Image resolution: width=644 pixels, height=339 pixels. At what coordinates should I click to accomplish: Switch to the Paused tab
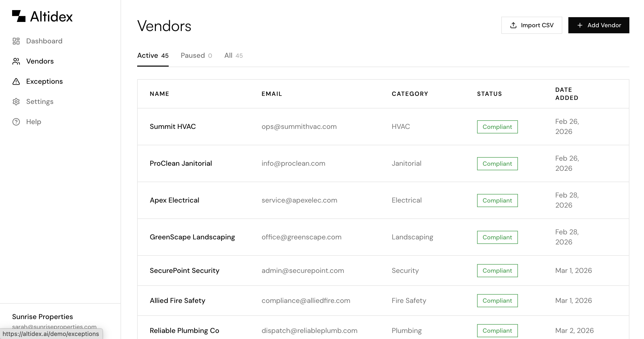pyautogui.click(x=196, y=55)
